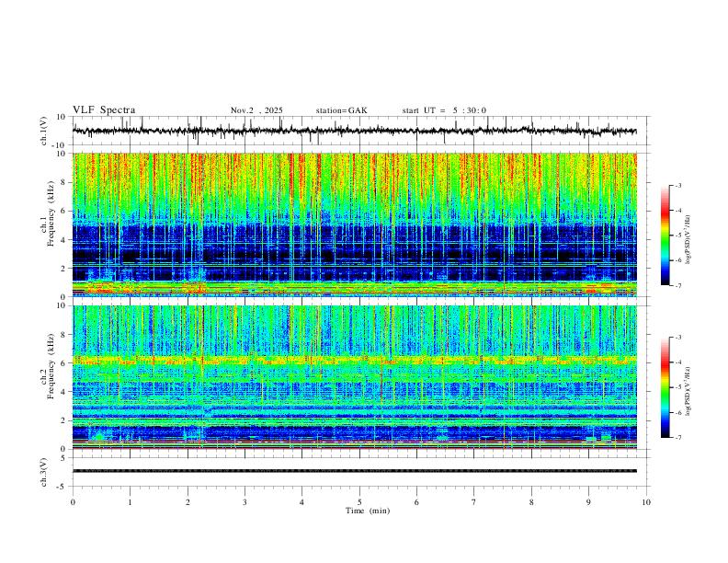
Task: Click the "VLF Spectra" title text
Action: 104,110
